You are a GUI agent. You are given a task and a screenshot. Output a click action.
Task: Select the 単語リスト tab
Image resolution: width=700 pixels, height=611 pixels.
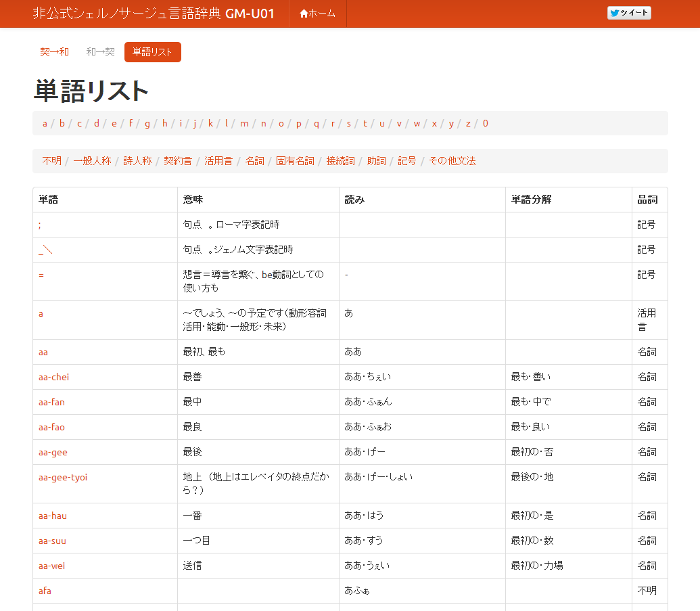tap(153, 52)
